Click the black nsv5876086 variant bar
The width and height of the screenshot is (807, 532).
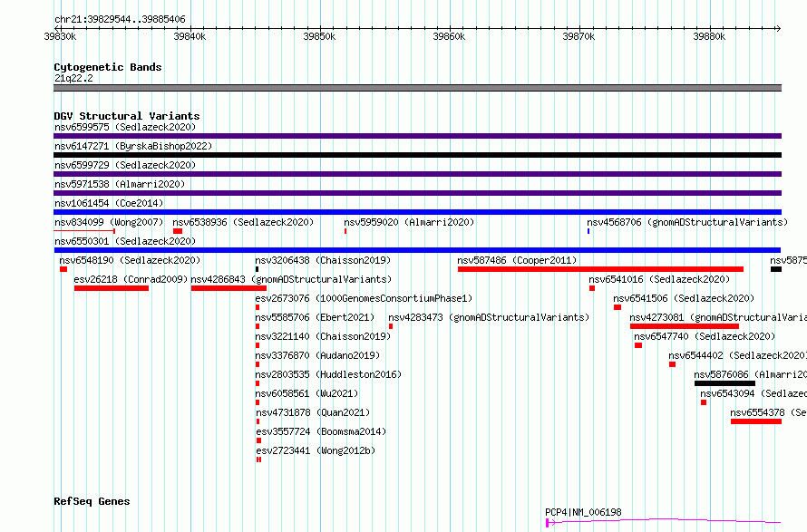point(724,383)
